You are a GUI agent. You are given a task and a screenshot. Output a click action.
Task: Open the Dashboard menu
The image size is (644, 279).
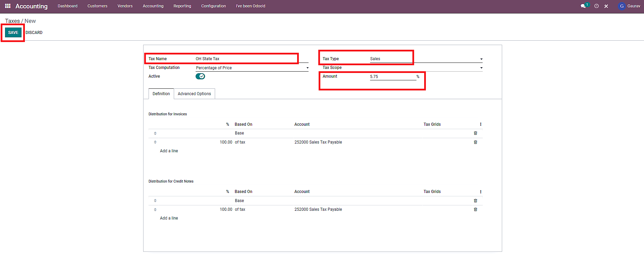(68, 6)
